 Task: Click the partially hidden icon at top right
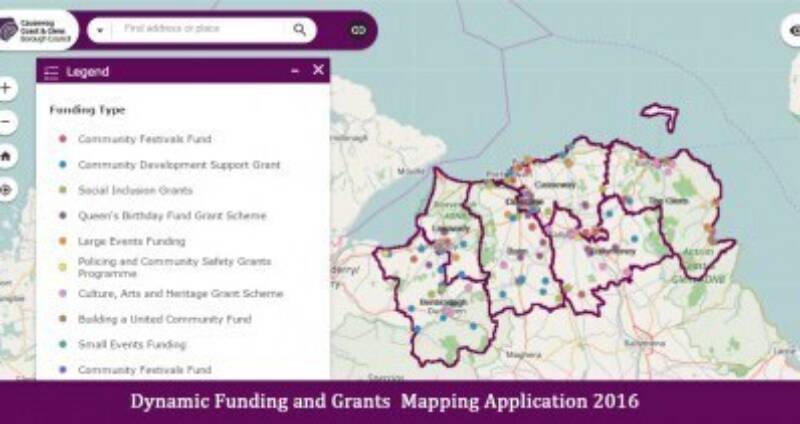[792, 31]
